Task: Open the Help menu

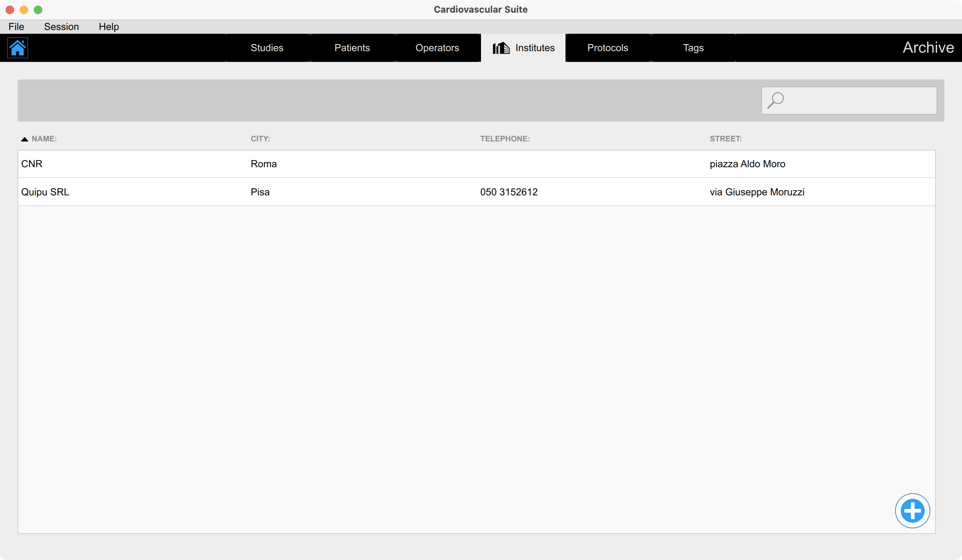Action: tap(109, 27)
